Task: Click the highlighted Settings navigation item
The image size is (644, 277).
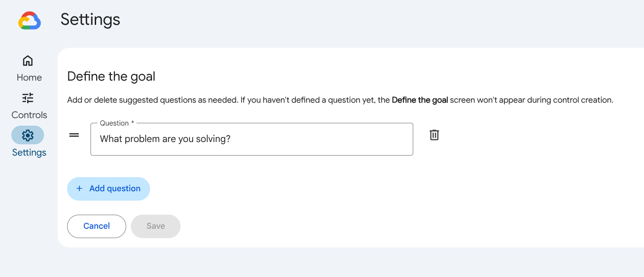Action: (29, 143)
